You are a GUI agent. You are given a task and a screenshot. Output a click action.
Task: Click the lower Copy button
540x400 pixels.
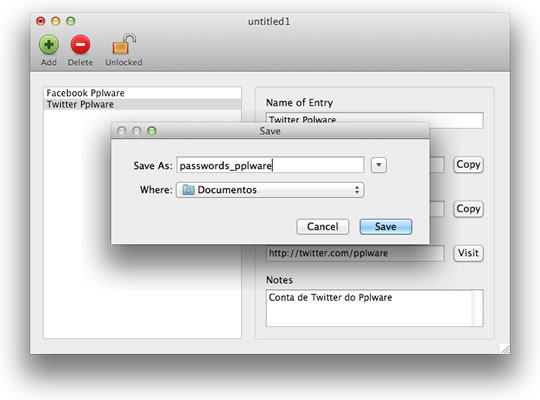pyautogui.click(x=468, y=209)
